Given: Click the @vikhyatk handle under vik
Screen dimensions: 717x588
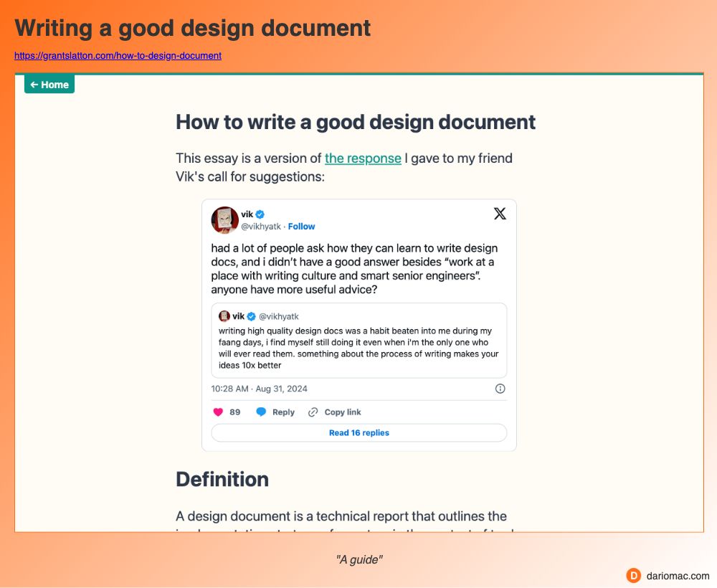Looking at the screenshot, I should pyautogui.click(x=261, y=227).
